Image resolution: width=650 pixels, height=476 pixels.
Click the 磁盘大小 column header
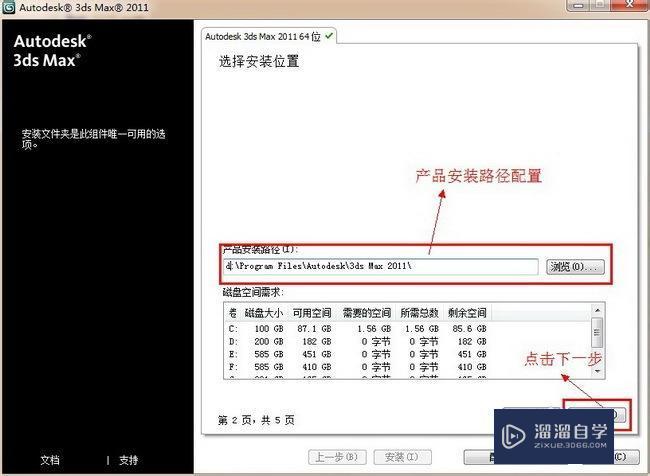(264, 313)
